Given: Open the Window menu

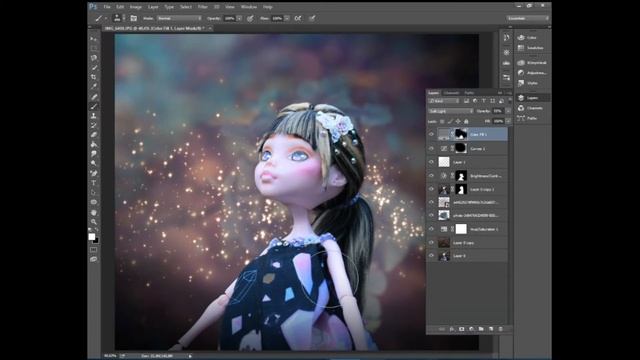Looking at the screenshot, I should [249, 7].
